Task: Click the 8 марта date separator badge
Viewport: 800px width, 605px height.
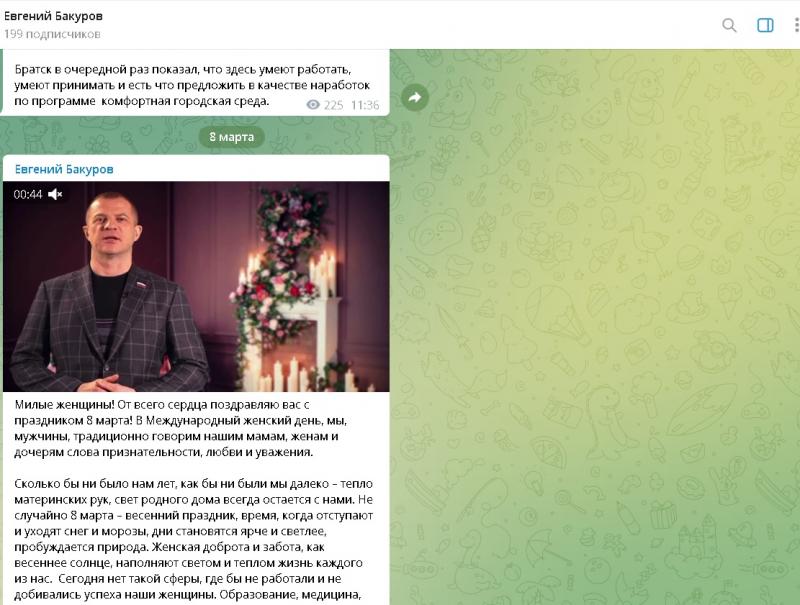Action: pyautogui.click(x=232, y=137)
